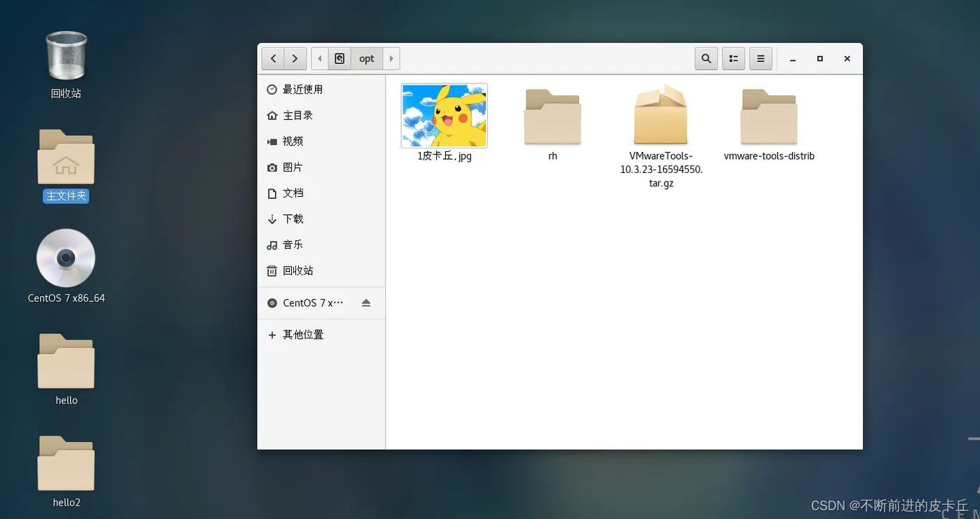The height and width of the screenshot is (519, 980).
Task: Click the desktop 主文件夹 label
Action: tap(66, 196)
